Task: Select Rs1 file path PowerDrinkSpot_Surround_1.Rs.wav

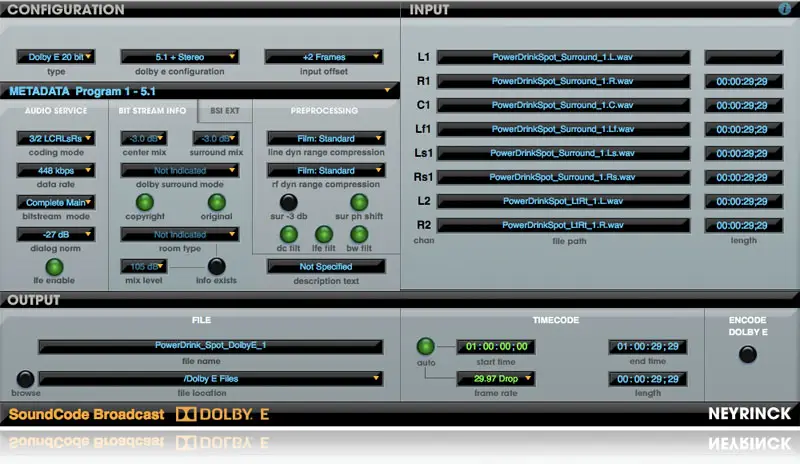Action: click(563, 177)
